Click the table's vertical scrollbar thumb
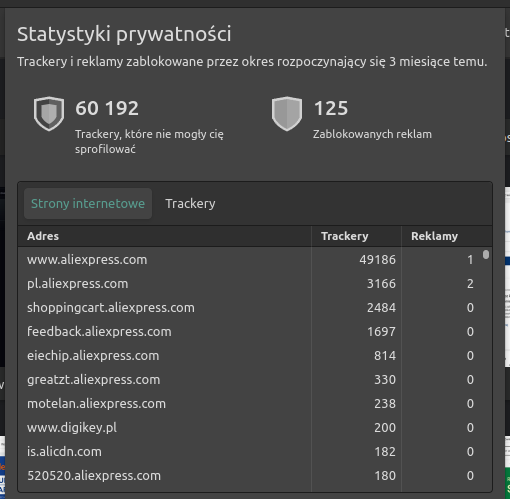This screenshot has height=499, width=510. pyautogui.click(x=486, y=255)
